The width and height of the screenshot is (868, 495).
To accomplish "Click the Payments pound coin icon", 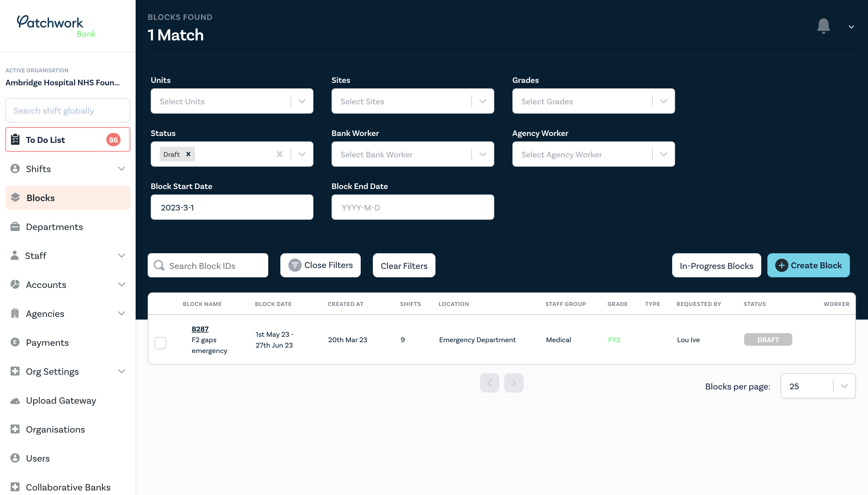I will coord(15,342).
